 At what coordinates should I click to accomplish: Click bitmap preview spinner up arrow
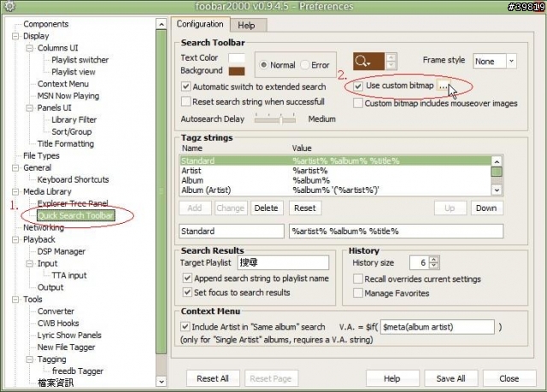391,57
